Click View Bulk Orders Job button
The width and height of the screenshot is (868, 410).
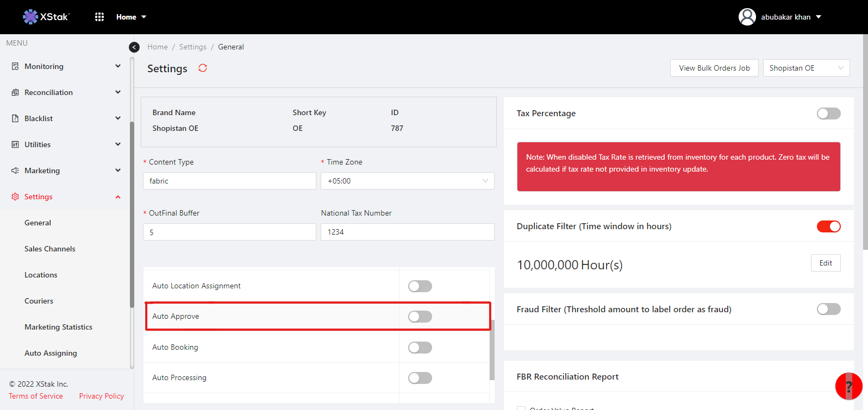714,68
